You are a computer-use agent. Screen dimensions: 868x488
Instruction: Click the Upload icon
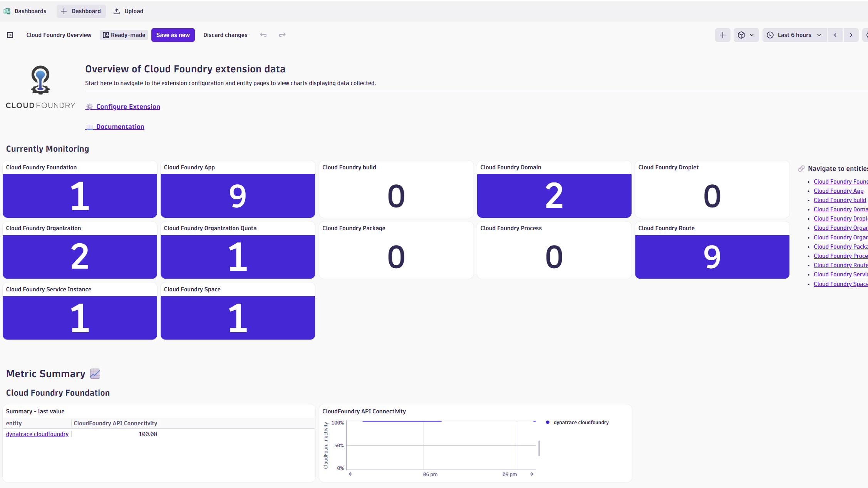[x=117, y=11]
